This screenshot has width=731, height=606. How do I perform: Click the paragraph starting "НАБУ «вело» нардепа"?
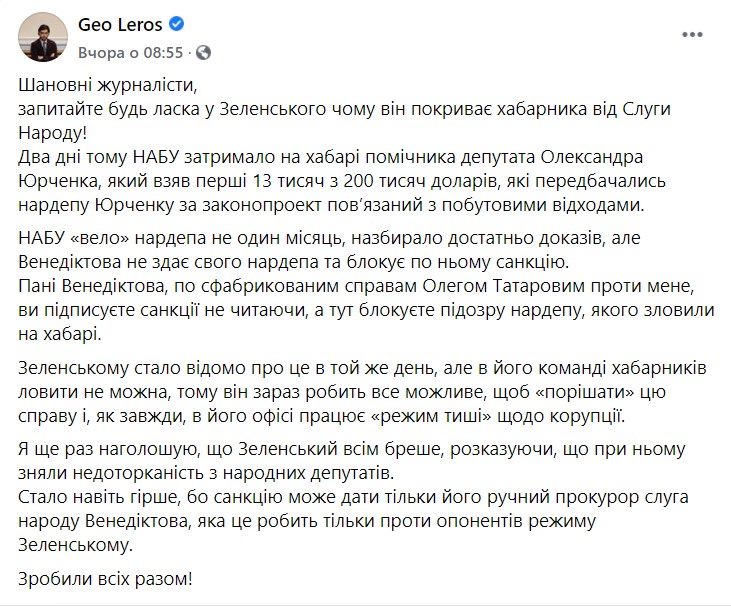[294, 250]
